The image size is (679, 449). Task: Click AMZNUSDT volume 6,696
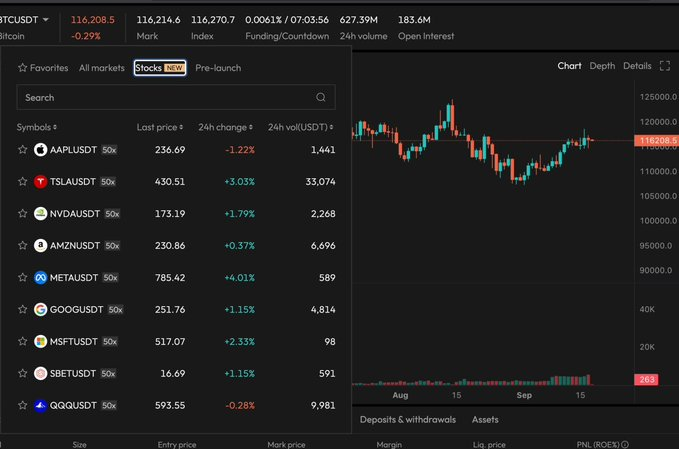point(323,245)
